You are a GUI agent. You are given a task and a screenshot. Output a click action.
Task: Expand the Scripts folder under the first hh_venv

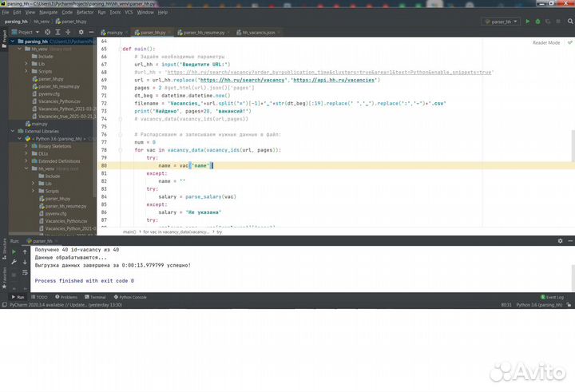[x=26, y=71]
